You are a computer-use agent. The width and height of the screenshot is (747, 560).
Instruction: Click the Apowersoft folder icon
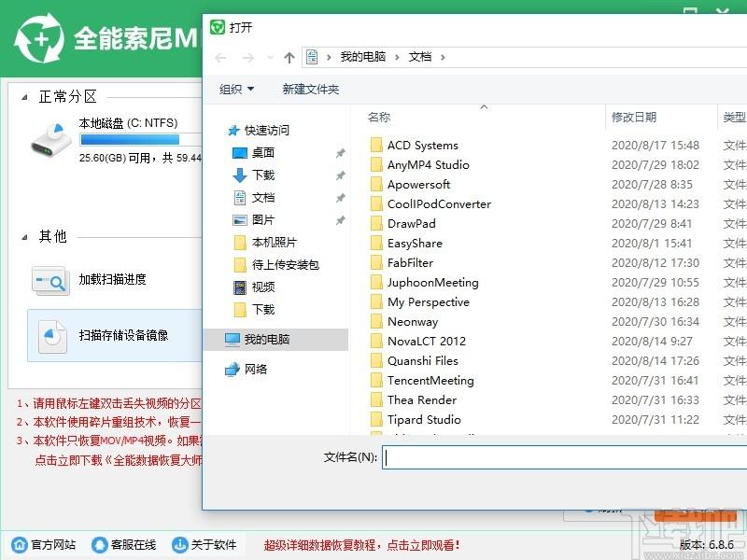[x=376, y=184]
